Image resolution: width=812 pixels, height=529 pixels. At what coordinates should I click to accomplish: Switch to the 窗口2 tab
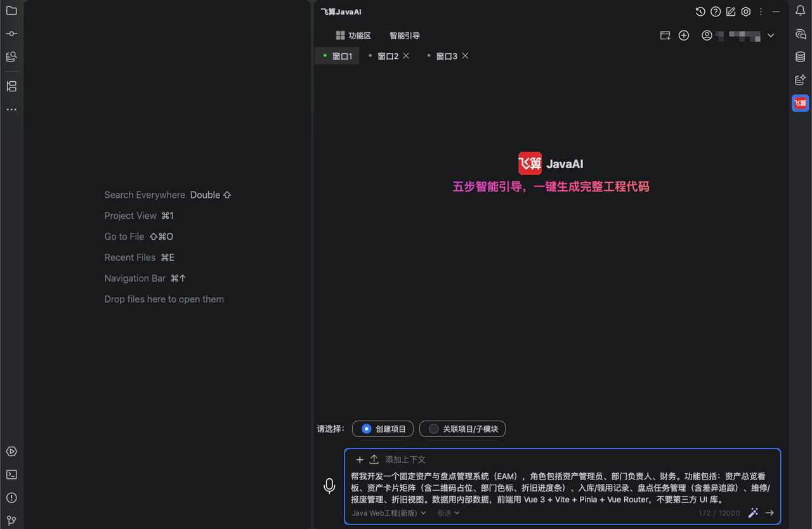tap(388, 56)
